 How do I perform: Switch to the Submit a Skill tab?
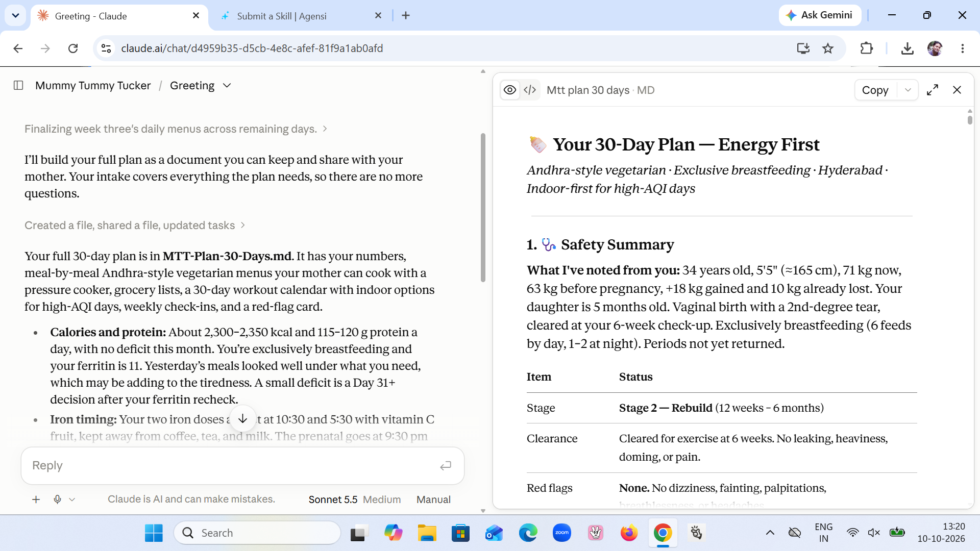point(301,16)
